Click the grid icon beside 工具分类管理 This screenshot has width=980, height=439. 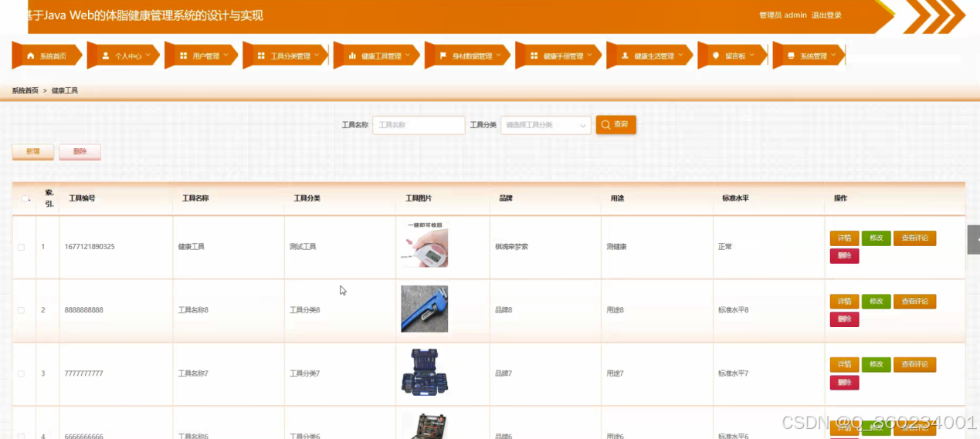(261, 56)
